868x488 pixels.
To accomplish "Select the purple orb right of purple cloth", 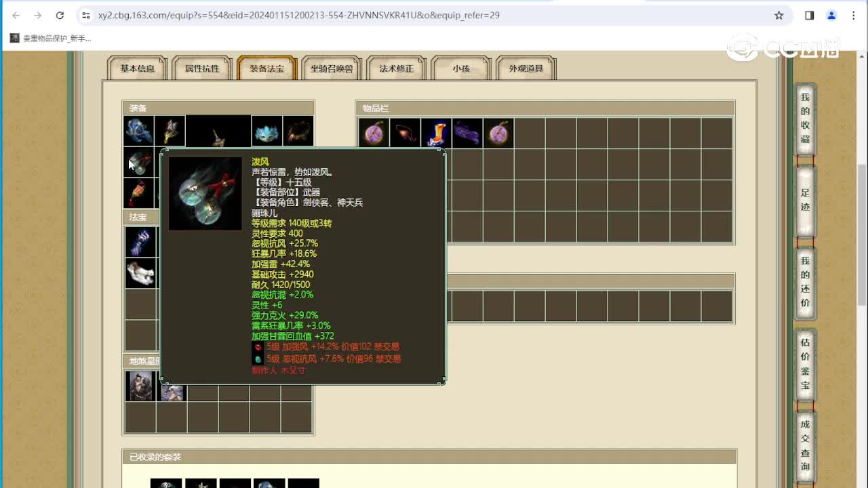I will [x=498, y=133].
